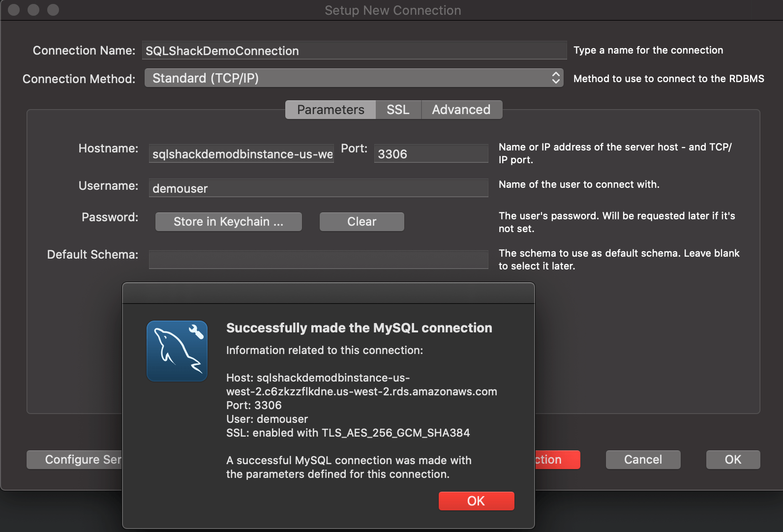Click the Port number field
Screen dimensions: 783x532
(431, 154)
